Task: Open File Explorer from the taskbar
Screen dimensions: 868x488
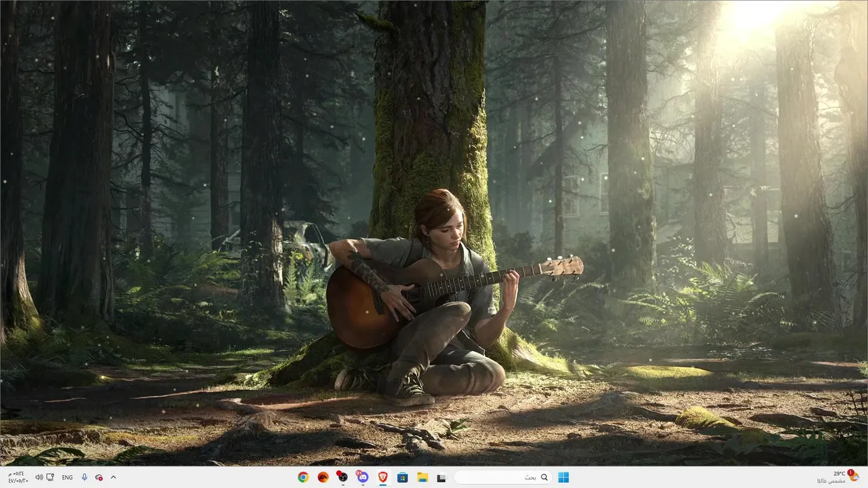Action: pos(422,477)
